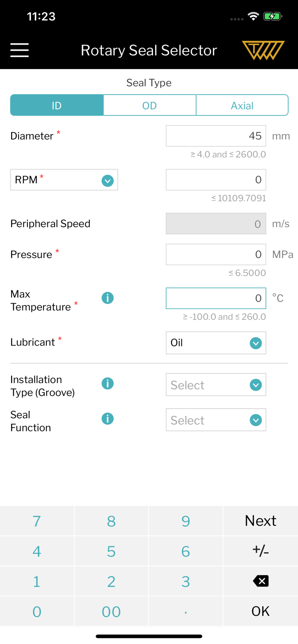This screenshot has height=644, width=298.
Task: Tap the battery status icon
Action: tap(272, 17)
